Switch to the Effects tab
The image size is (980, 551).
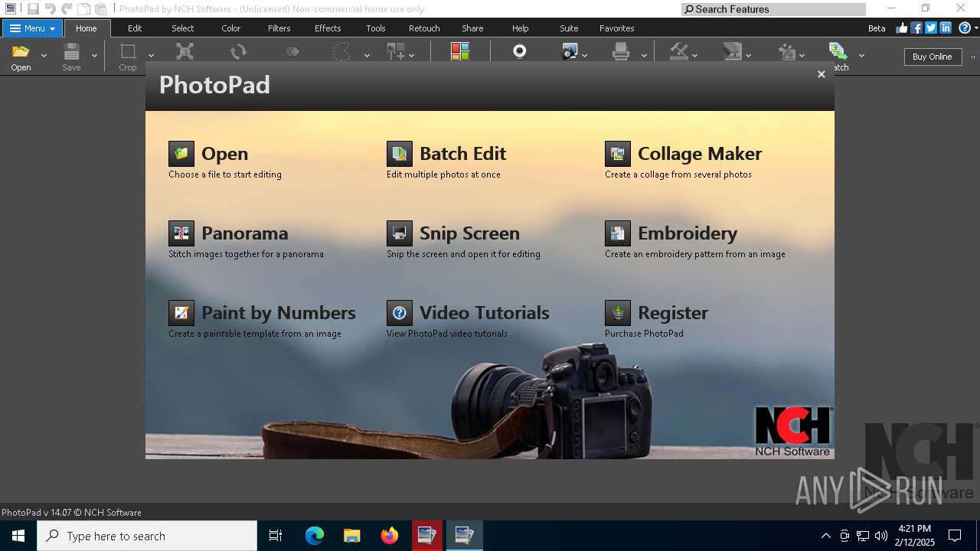coord(328,28)
